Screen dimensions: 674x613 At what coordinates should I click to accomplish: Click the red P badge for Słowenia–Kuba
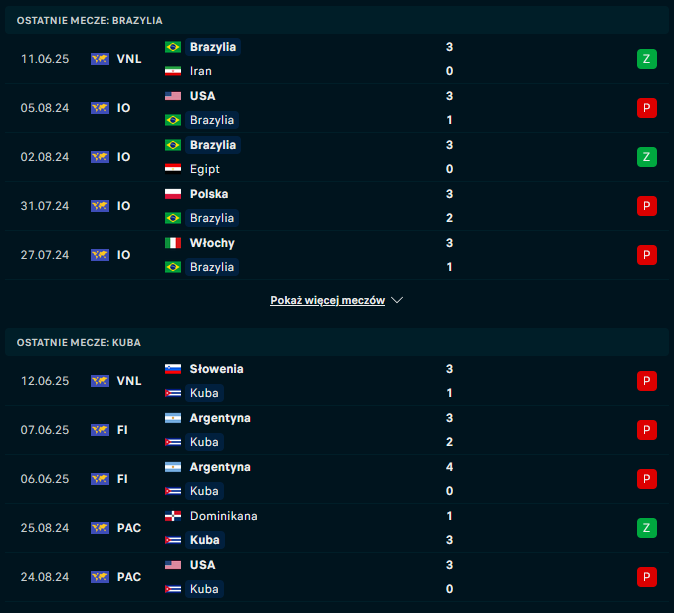(x=647, y=381)
